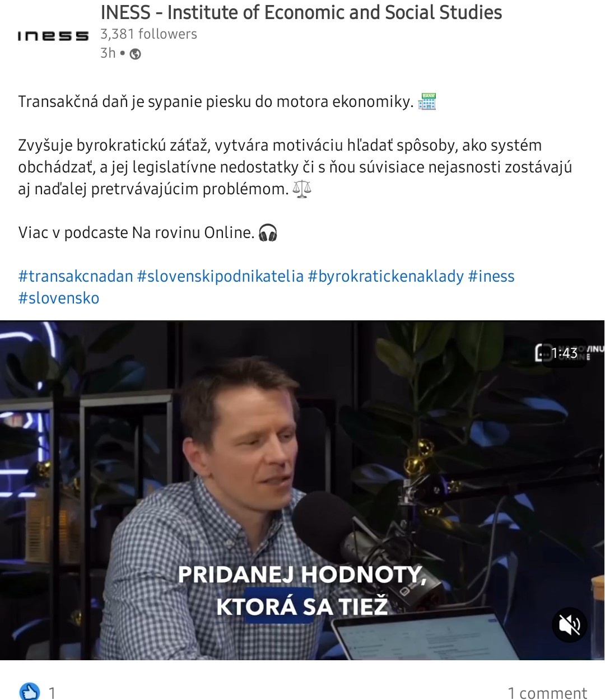View the 1 comment link
Screen dimensions: 605x700
pos(547,693)
